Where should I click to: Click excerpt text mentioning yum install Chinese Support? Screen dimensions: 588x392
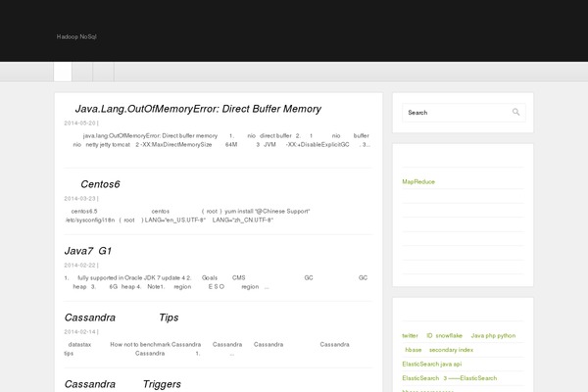(188, 216)
